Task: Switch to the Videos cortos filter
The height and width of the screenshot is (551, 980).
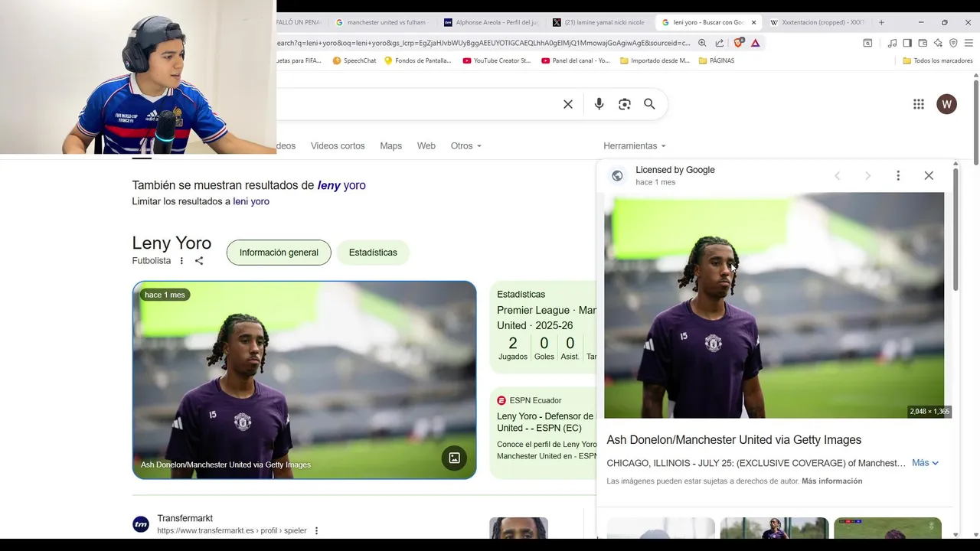Action: [338, 145]
